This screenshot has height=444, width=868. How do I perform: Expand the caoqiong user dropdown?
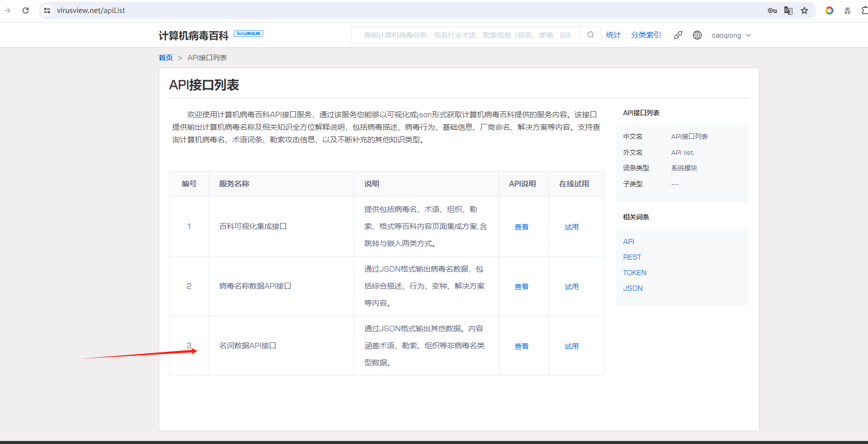tap(731, 36)
